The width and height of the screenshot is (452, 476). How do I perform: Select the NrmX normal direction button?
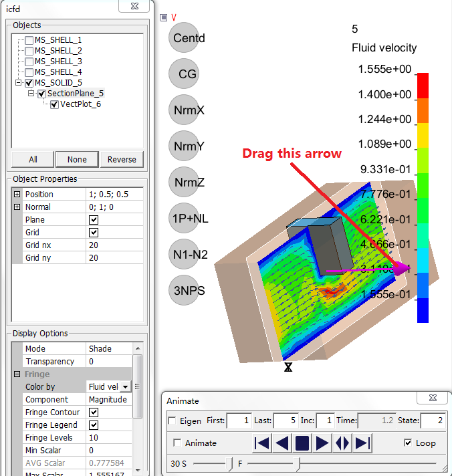click(189, 110)
